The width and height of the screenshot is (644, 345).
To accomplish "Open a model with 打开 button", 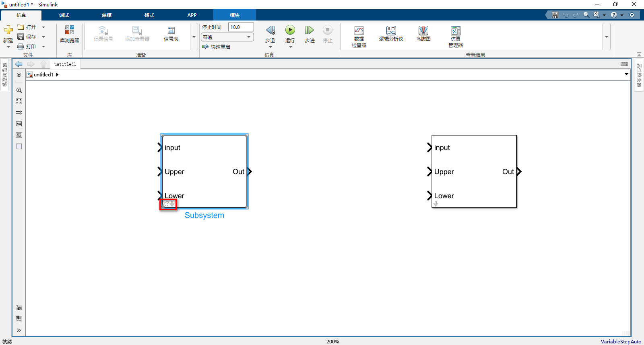I will tap(27, 27).
